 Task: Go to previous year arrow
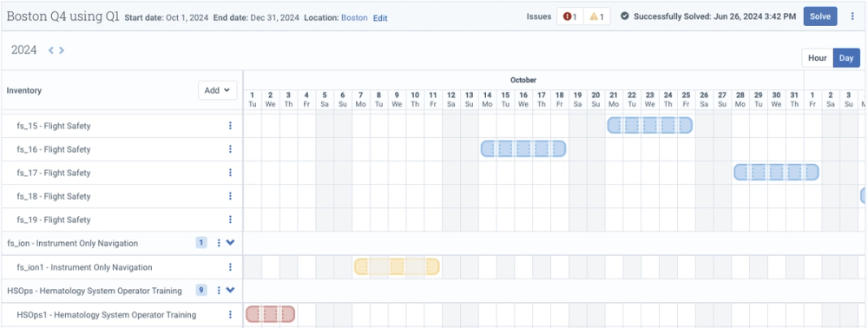tap(51, 50)
